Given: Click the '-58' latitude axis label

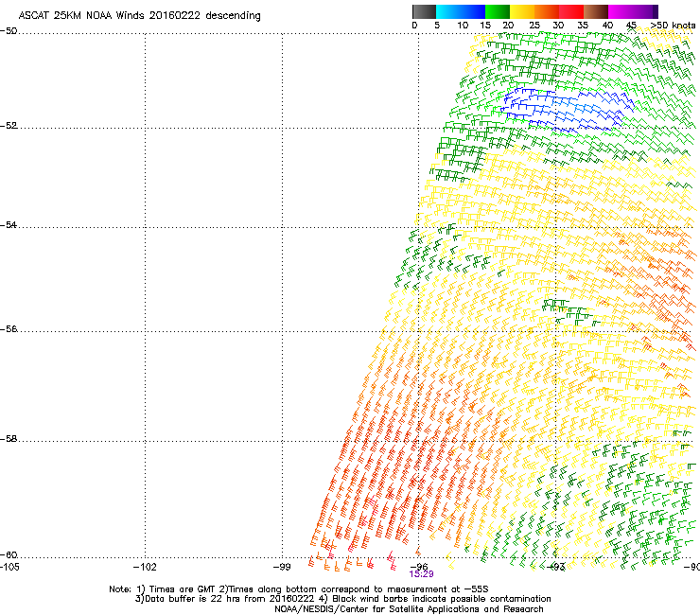Looking at the screenshot, I should pyautogui.click(x=9, y=439).
